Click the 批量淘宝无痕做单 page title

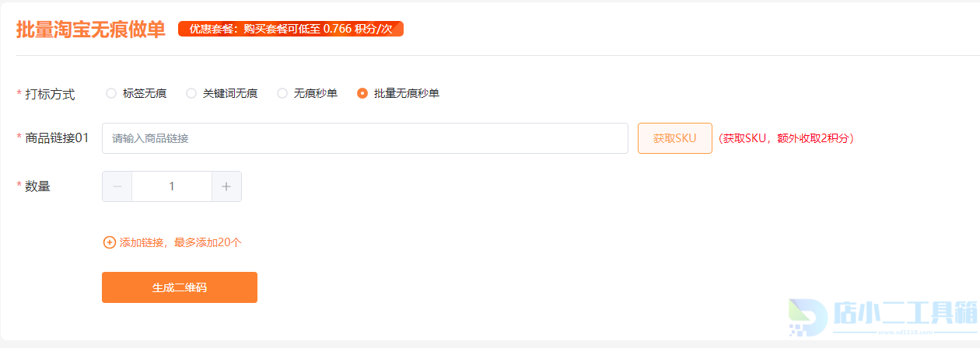click(91, 29)
